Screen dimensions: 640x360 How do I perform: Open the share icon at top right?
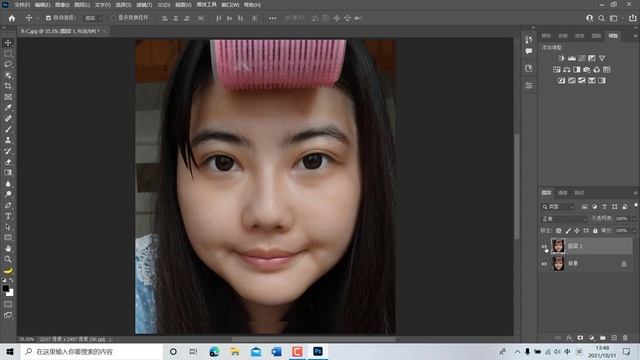click(632, 18)
